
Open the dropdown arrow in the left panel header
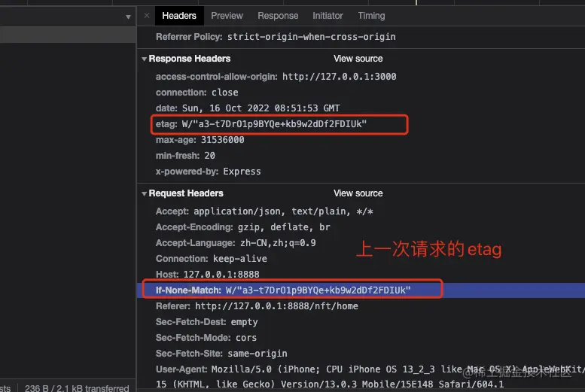click(x=128, y=17)
